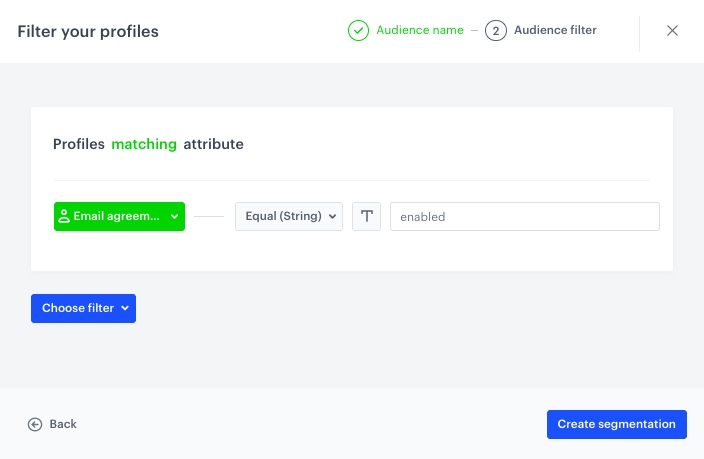Focus the "enabled" value input field

tap(524, 217)
